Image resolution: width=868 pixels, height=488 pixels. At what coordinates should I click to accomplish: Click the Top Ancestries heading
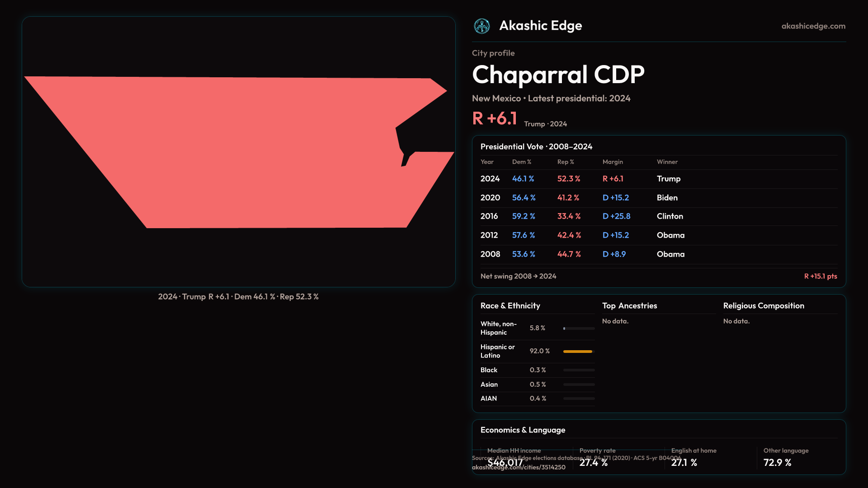[629, 306]
